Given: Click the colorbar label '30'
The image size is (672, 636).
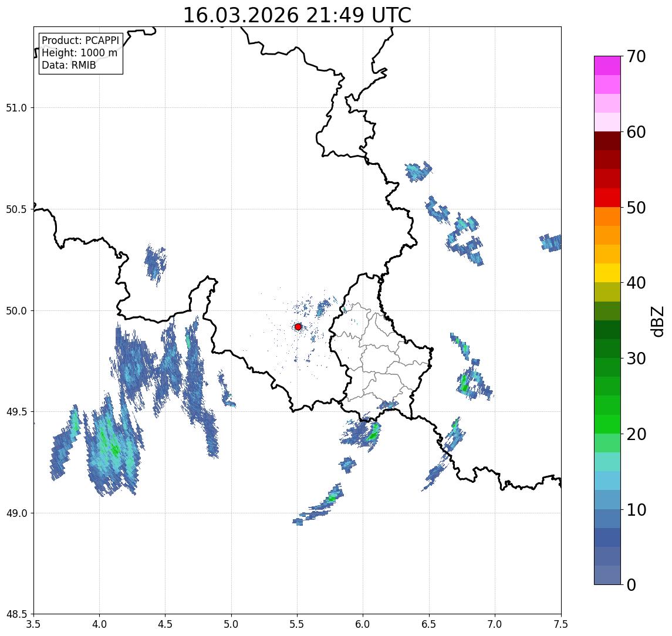Looking at the screenshot, I should click(x=636, y=358).
